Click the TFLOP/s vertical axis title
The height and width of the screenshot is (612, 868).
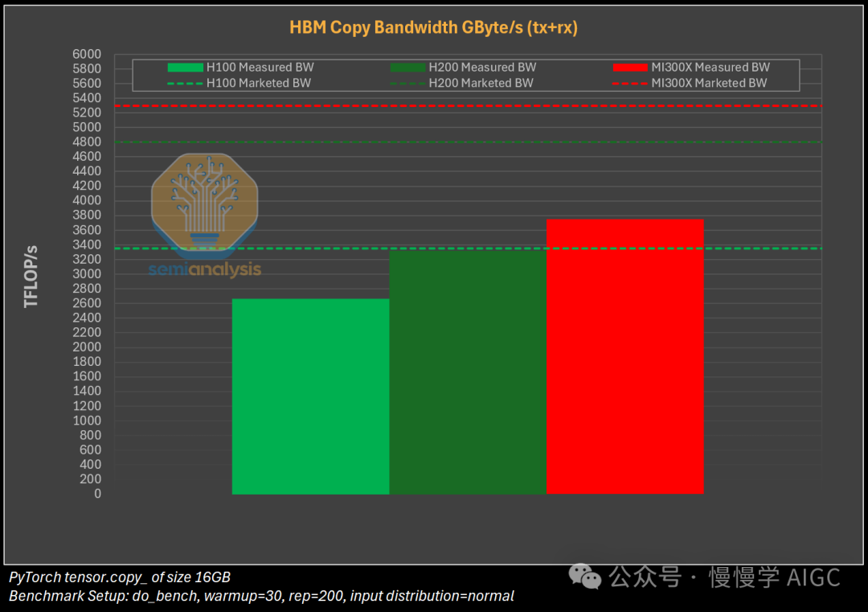[31, 276]
